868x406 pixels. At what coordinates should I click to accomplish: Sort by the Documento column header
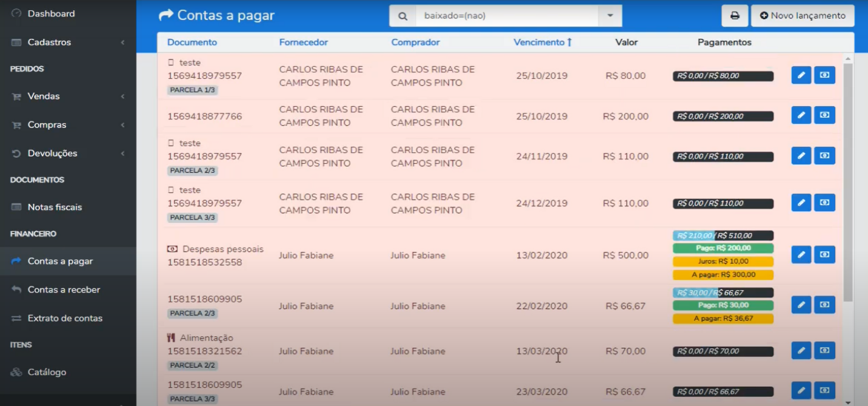point(192,42)
